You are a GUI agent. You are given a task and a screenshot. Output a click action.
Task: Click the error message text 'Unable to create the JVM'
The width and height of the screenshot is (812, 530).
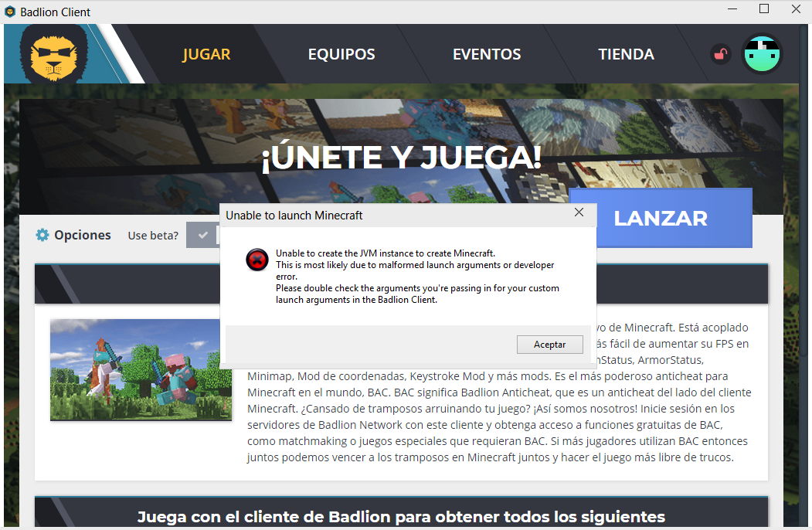tap(386, 253)
